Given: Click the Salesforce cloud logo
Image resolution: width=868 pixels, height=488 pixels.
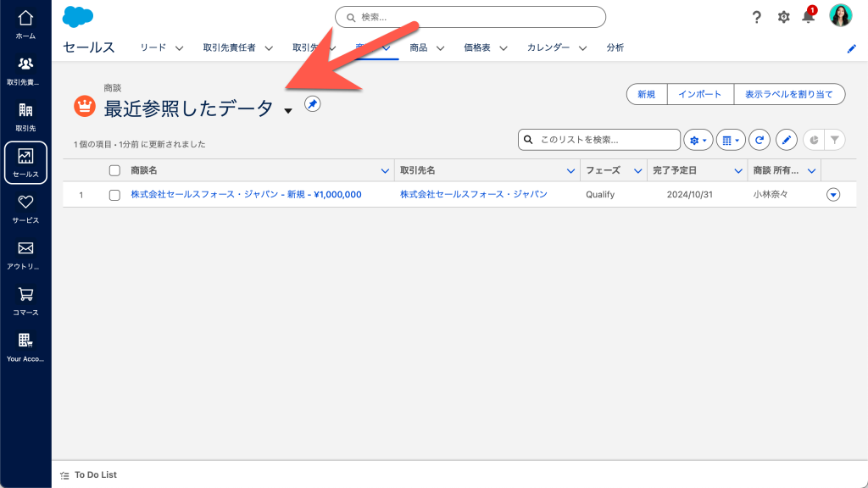Looking at the screenshot, I should [x=77, y=17].
